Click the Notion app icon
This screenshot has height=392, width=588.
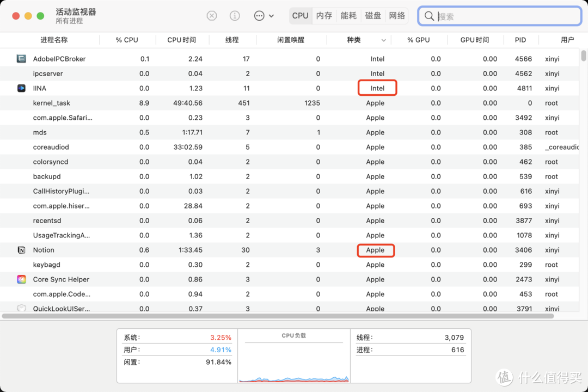point(21,249)
